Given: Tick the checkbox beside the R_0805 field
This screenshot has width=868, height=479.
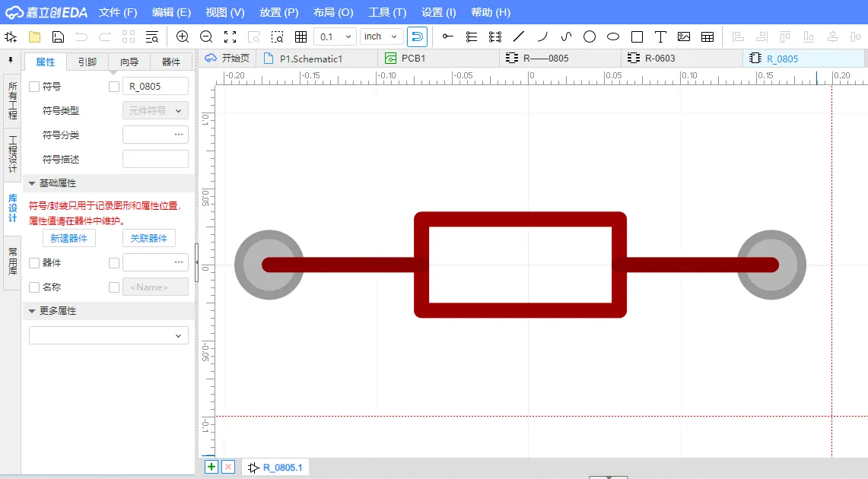Looking at the screenshot, I should 114,86.
